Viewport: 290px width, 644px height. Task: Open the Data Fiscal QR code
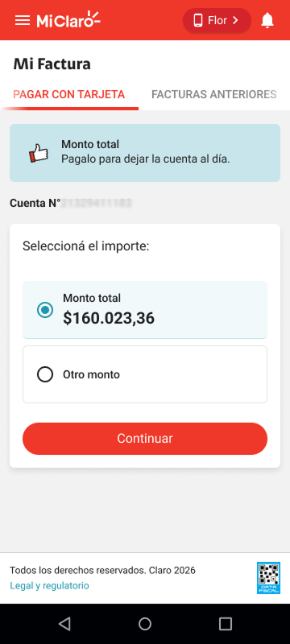click(x=268, y=578)
